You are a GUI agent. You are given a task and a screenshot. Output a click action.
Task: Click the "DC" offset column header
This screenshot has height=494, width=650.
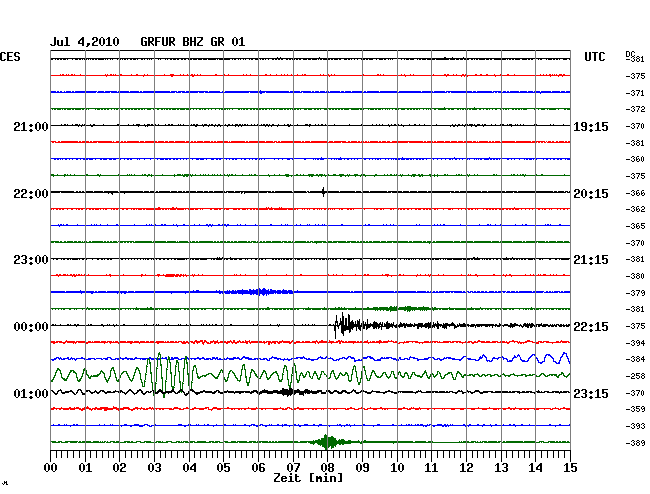click(x=630, y=54)
